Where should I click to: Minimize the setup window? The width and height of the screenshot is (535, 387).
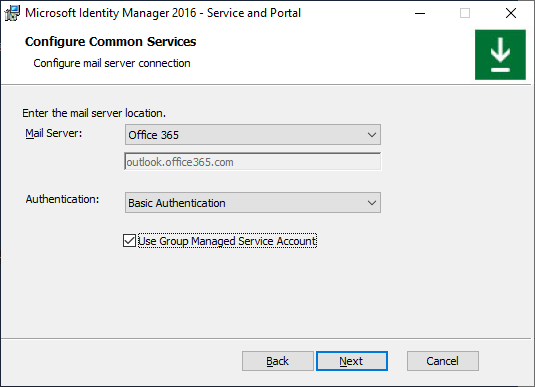click(420, 13)
